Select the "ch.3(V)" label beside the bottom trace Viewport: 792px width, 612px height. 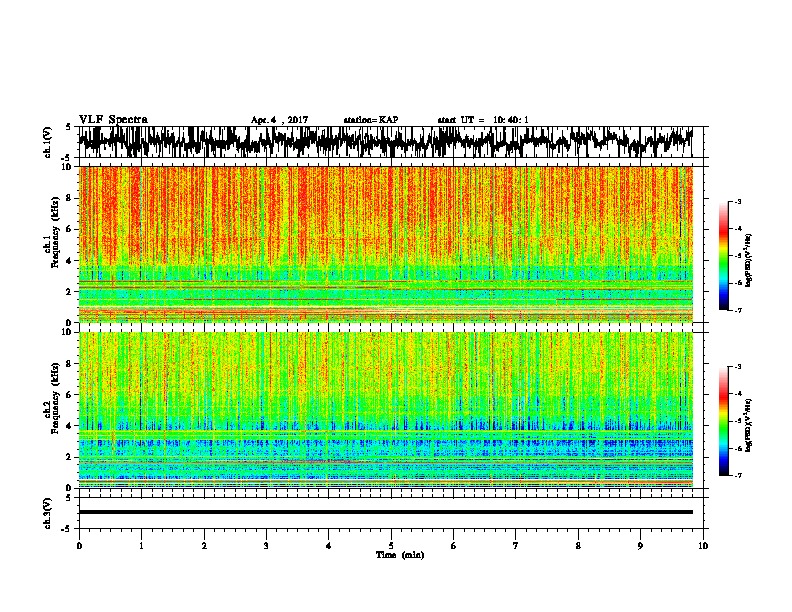(47, 514)
